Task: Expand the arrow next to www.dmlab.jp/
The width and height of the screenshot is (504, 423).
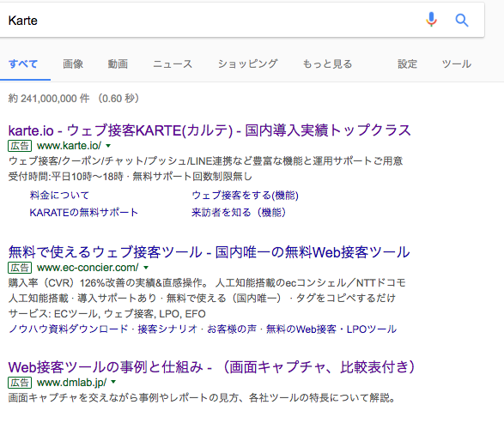Action: click(x=113, y=382)
